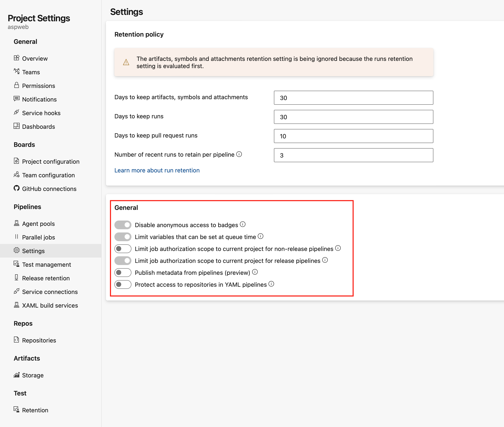Screen dimensions: 504x427
Task: View info about recent runs retention
Action: [239, 154]
